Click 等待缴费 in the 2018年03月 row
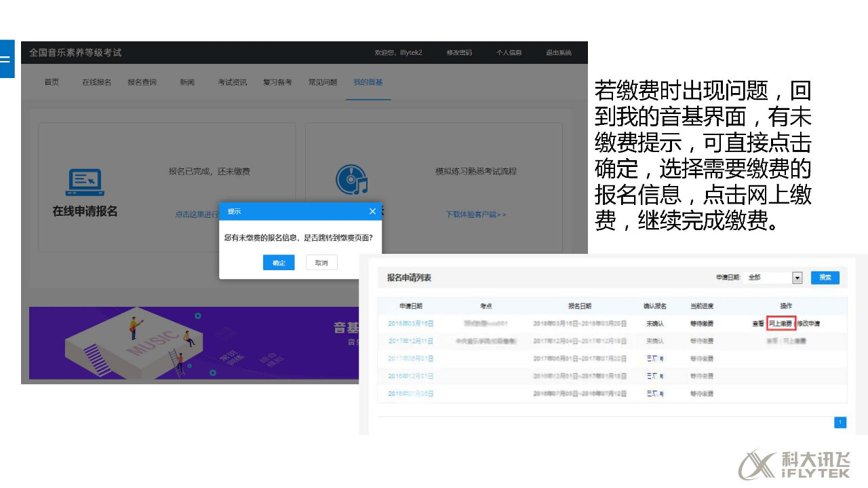The width and height of the screenshot is (868, 488). 702,324
